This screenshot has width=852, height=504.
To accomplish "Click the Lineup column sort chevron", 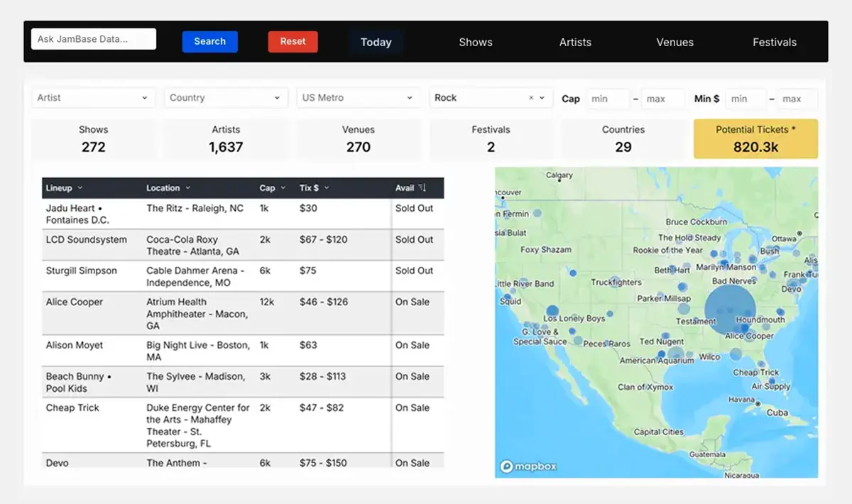I will coord(80,188).
